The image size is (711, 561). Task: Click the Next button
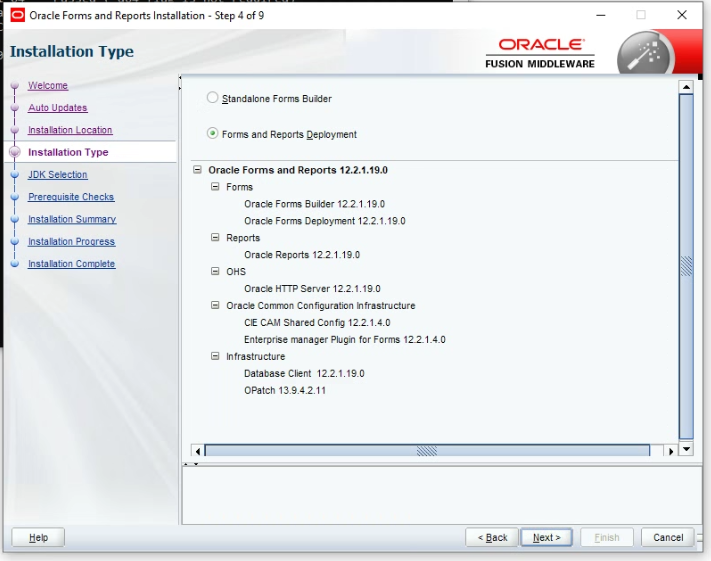(x=546, y=537)
